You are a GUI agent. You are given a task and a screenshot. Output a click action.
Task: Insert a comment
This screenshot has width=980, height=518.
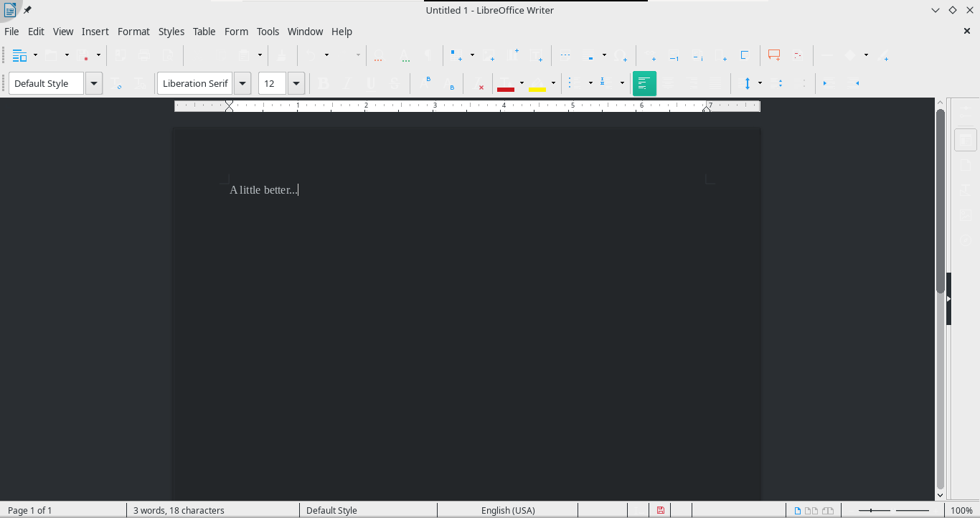(774, 55)
